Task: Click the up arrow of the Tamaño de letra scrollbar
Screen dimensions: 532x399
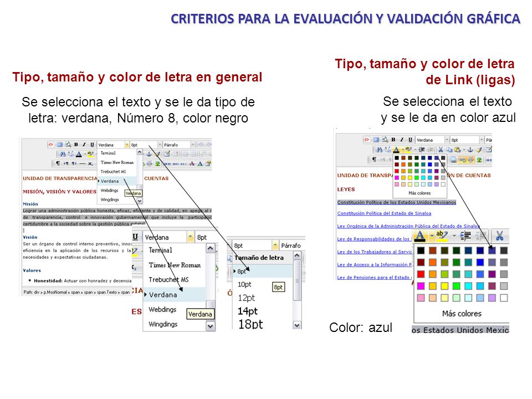Action: (x=297, y=255)
